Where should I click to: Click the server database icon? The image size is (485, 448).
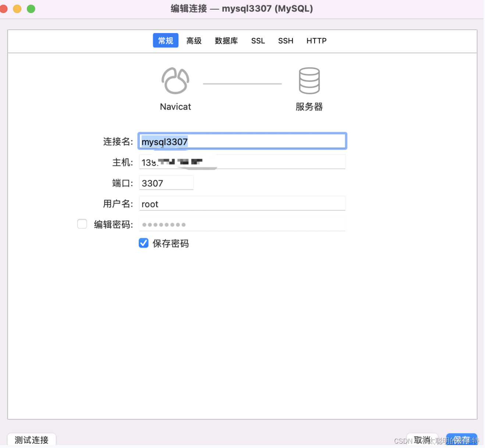[x=309, y=81]
